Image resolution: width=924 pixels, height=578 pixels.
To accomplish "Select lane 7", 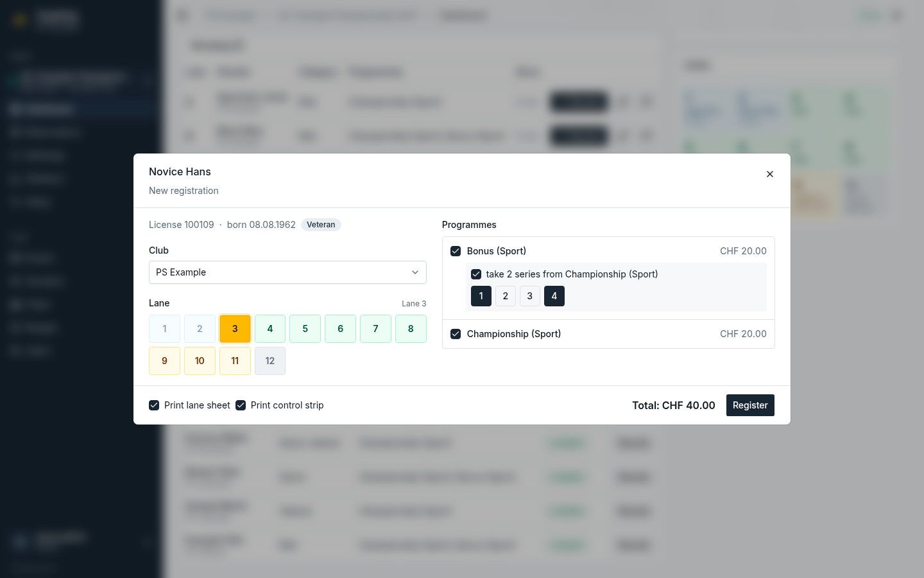I will [375, 329].
